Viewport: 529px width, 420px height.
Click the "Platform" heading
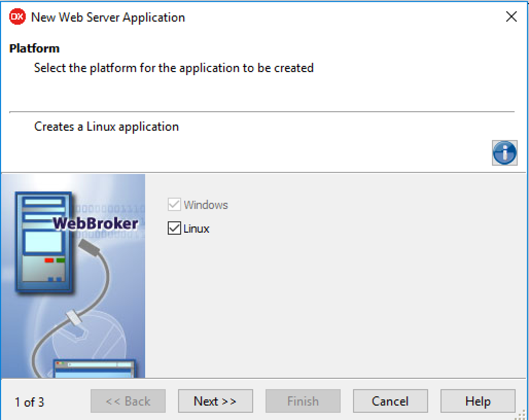(x=34, y=48)
